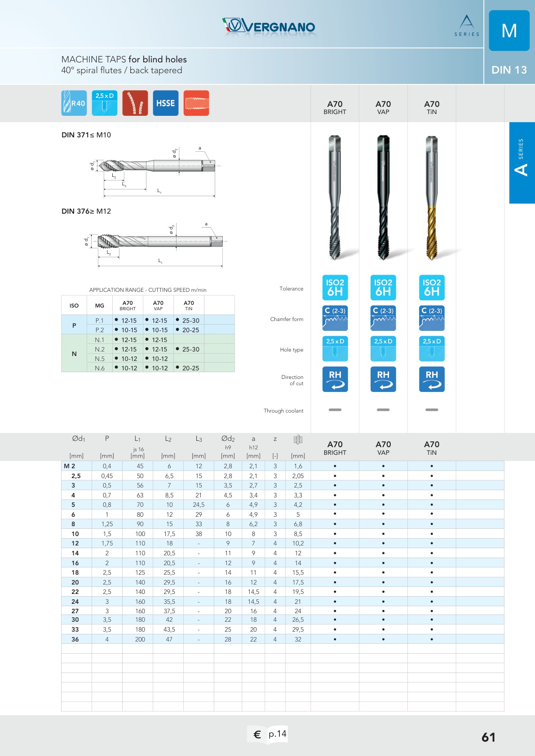Click the green N material group cell
Image resolution: width=535 pixels, height=756 pixels.
[x=74, y=353]
